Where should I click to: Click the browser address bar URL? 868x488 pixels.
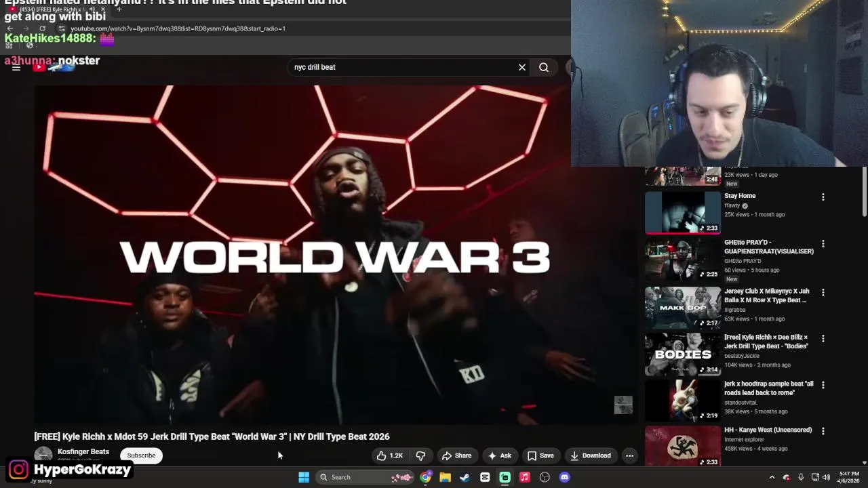[178, 28]
